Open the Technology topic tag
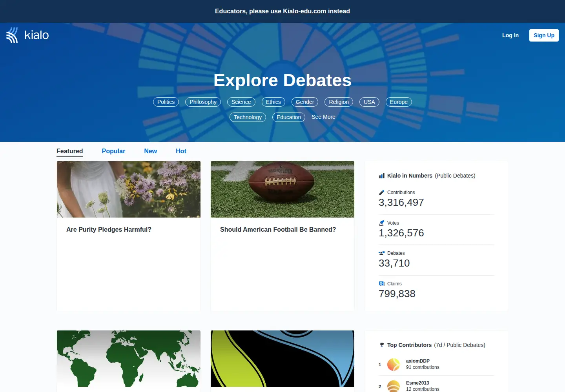The image size is (565, 392). 248,117
